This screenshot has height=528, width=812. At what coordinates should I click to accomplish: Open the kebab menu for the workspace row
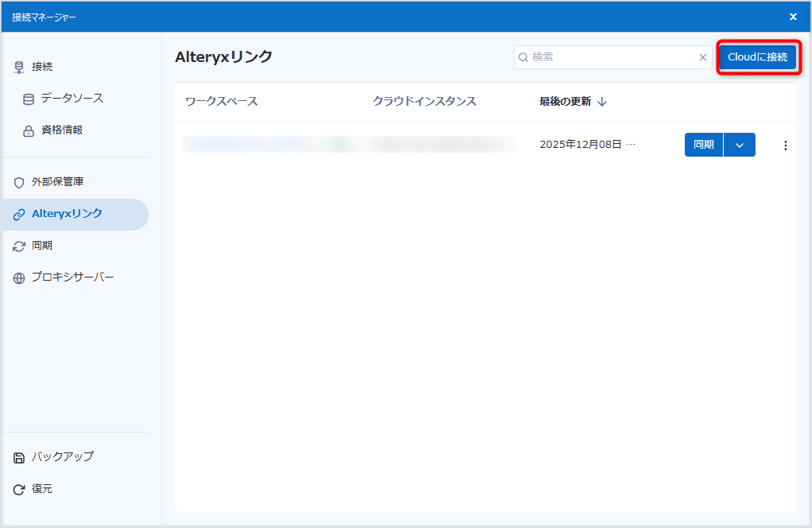(x=785, y=145)
